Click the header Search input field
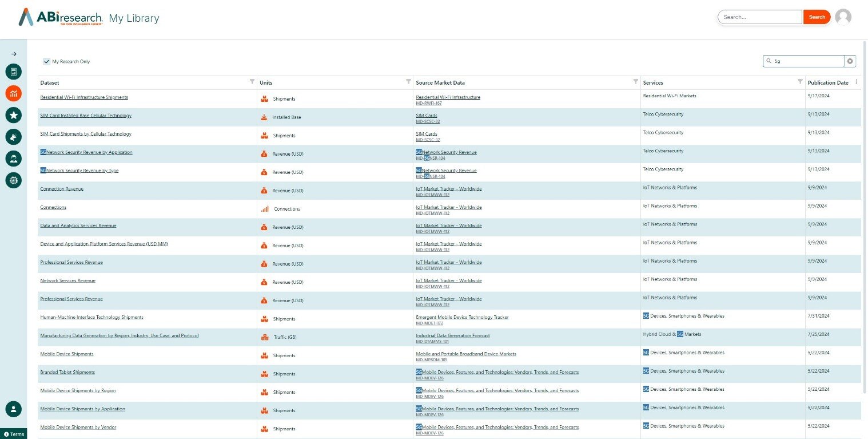 point(760,17)
